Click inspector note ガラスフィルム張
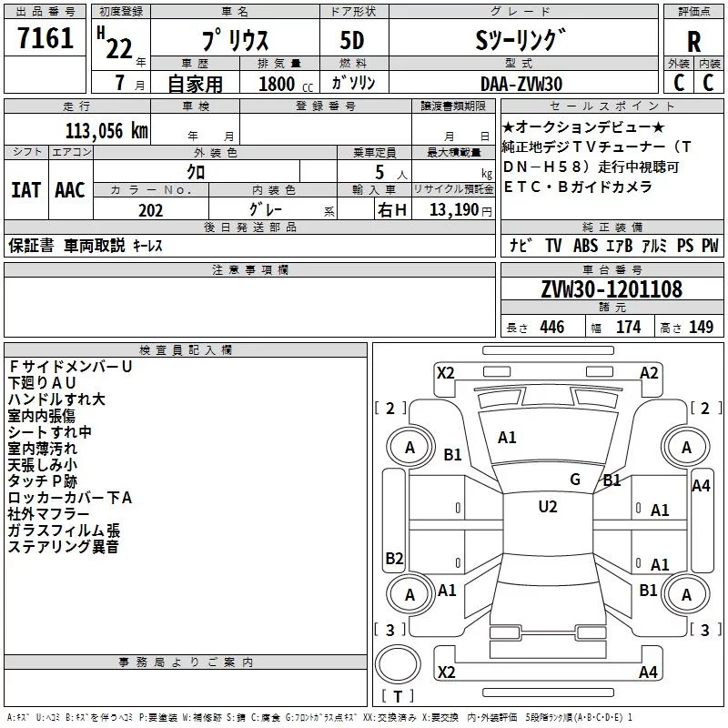Image resolution: width=728 pixels, height=728 pixels. (x=64, y=531)
